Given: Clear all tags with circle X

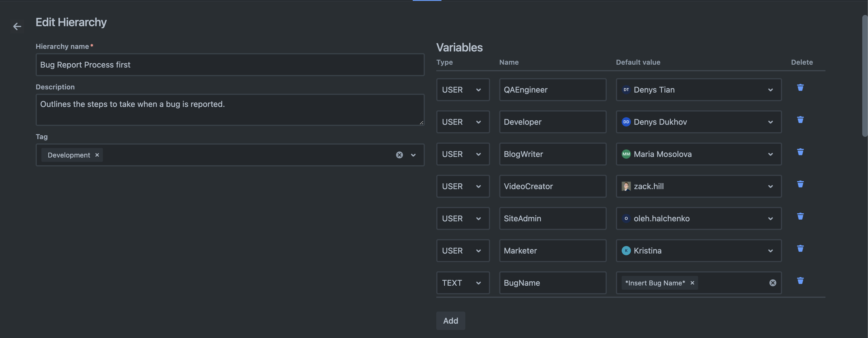Looking at the screenshot, I should click(399, 155).
